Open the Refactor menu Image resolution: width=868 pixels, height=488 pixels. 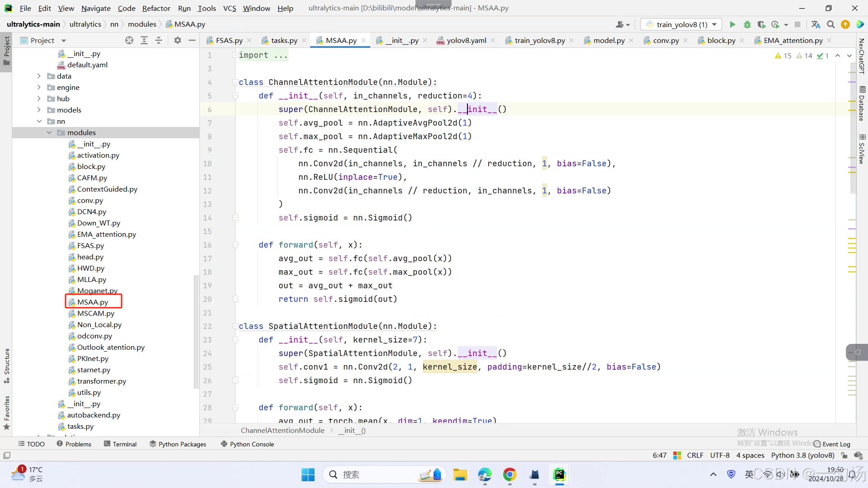click(156, 8)
